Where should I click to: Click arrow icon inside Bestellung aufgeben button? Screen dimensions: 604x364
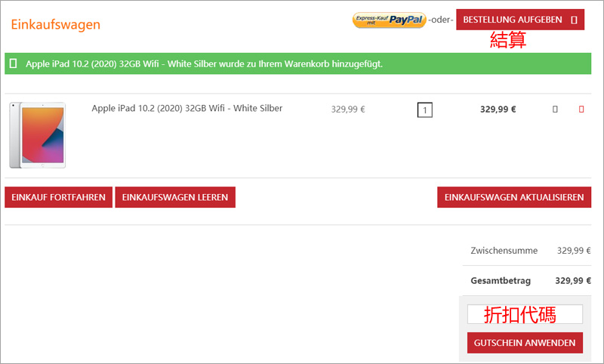pyautogui.click(x=574, y=20)
